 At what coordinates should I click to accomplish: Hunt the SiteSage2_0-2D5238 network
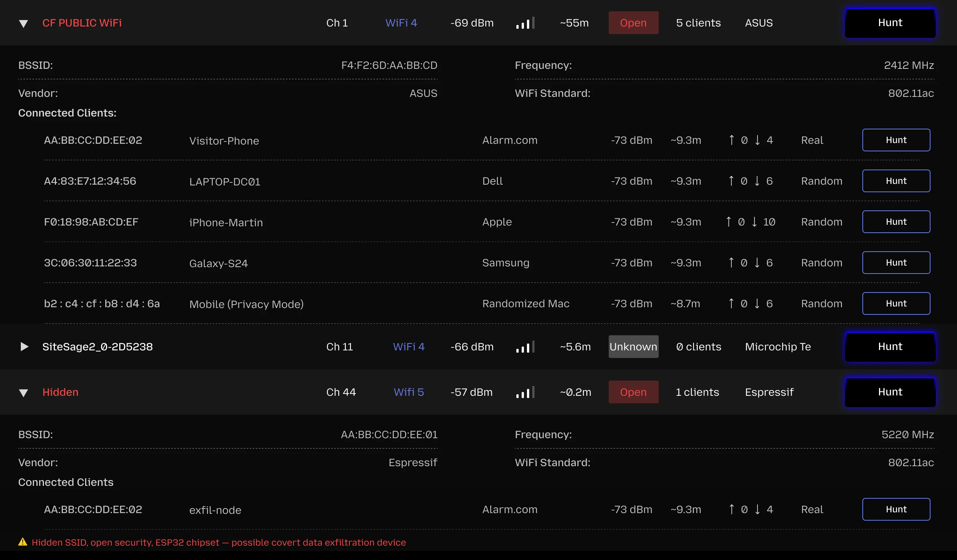890,347
